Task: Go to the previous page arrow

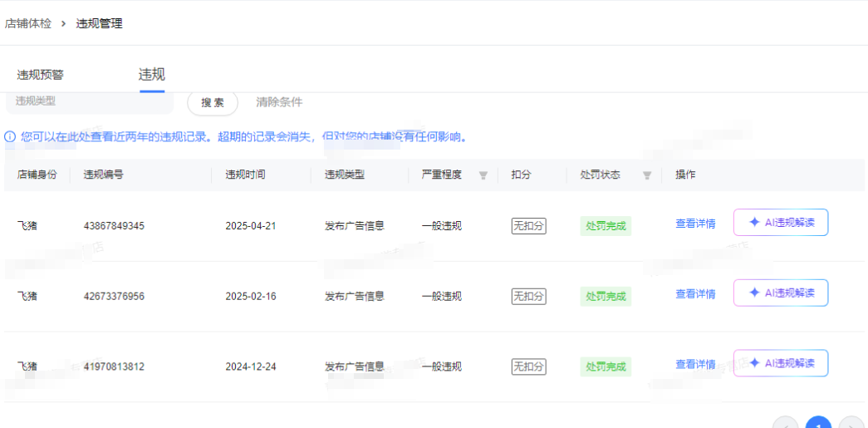Action: point(785,424)
